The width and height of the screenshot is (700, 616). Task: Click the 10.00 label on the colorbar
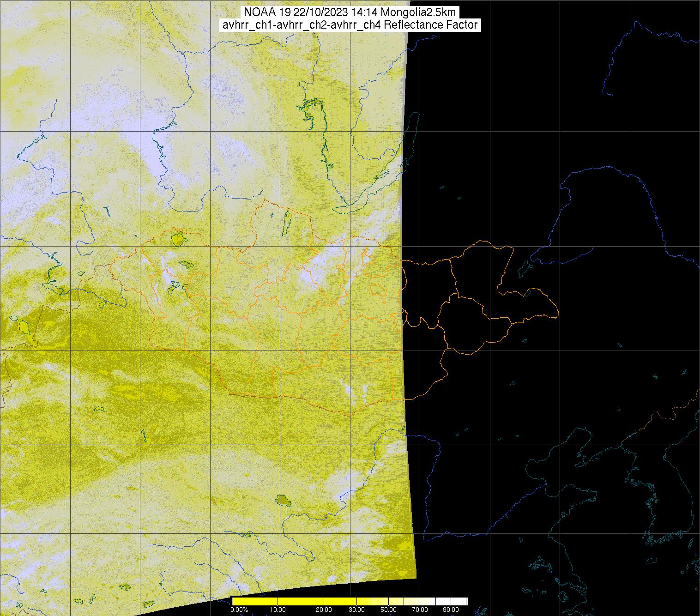[x=279, y=610]
